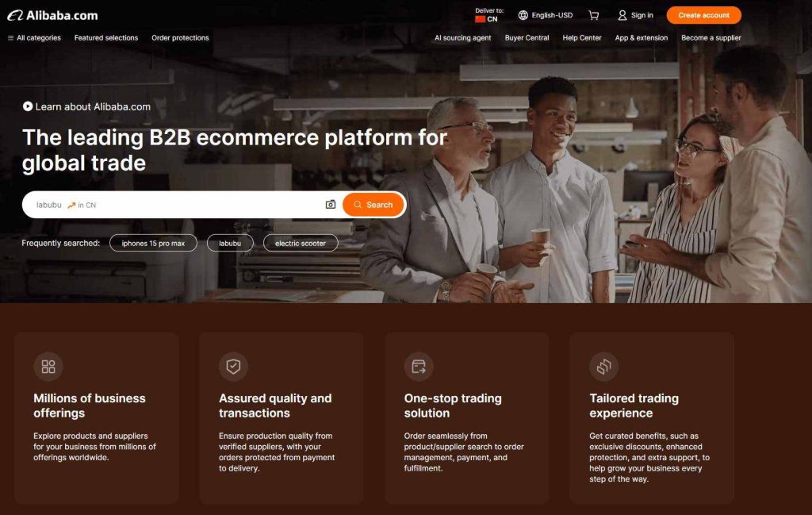Click the Tailored trading experience heading
812x515 pixels.
634,405
